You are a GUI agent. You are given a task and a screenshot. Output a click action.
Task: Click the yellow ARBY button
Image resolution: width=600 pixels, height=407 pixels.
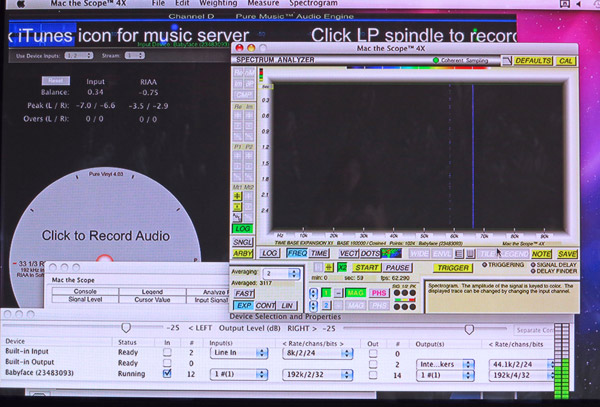click(x=243, y=254)
